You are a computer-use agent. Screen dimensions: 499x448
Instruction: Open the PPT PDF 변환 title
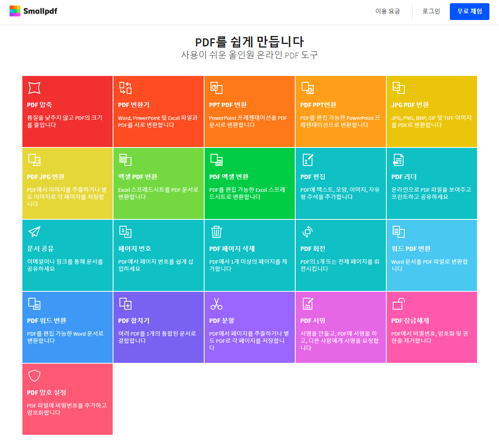pyautogui.click(x=228, y=105)
